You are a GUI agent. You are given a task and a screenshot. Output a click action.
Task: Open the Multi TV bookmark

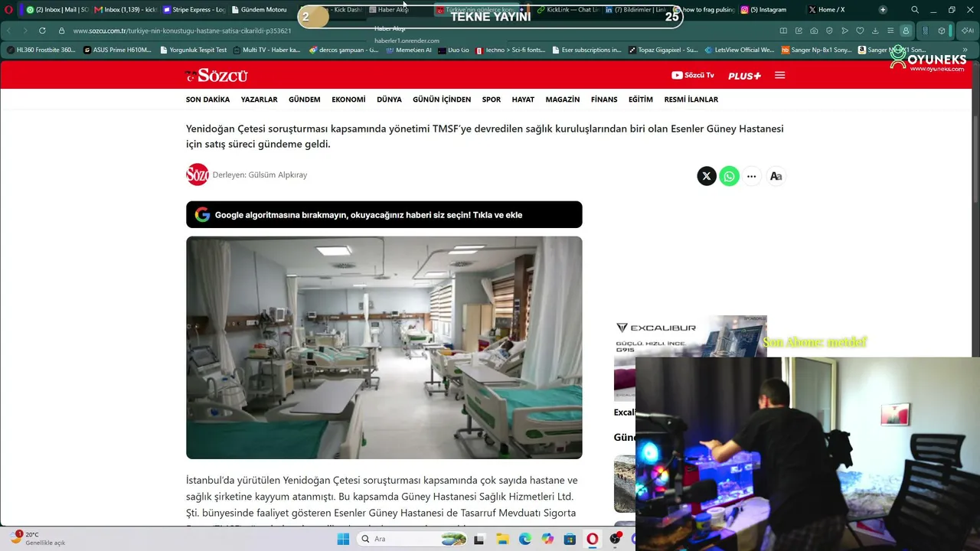266,50
